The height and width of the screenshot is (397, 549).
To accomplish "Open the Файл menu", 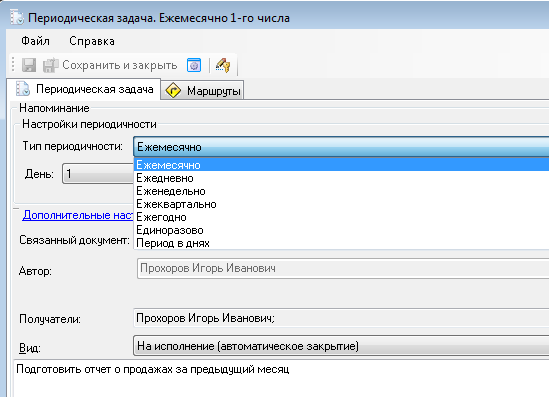I will point(35,41).
